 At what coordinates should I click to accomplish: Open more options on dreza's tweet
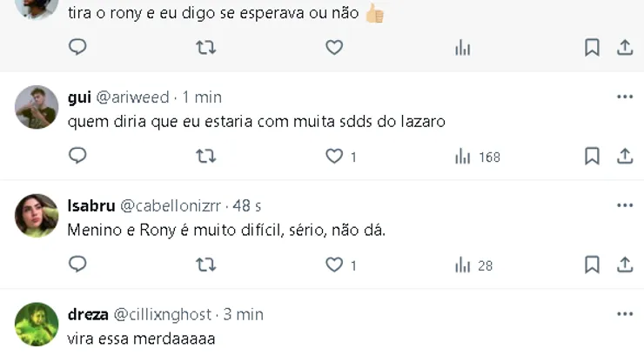tap(625, 313)
